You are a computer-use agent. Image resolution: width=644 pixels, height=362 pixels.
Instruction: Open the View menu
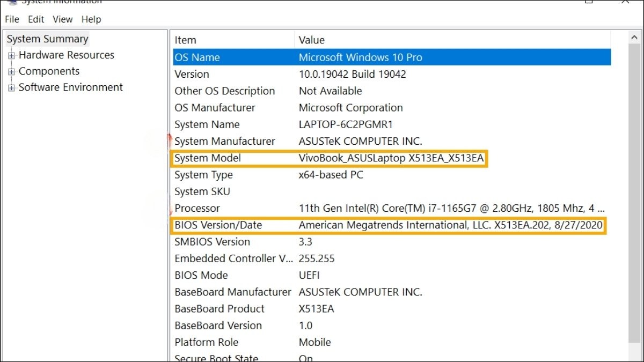click(x=62, y=19)
